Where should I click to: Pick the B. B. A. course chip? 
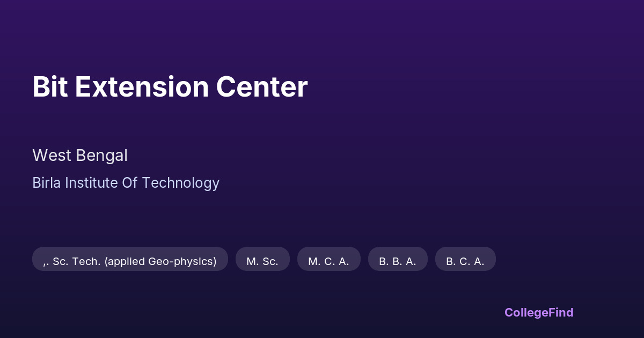click(x=398, y=261)
